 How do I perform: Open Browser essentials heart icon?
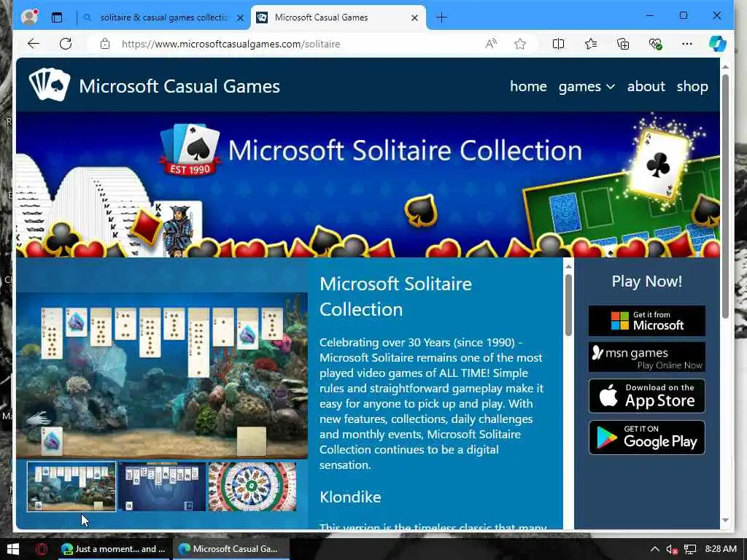click(x=656, y=44)
